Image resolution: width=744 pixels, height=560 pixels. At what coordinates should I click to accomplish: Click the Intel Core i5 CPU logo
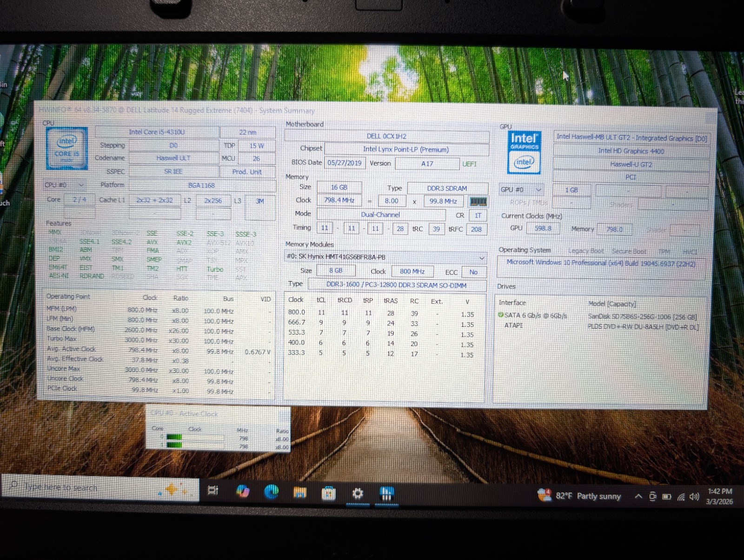pyautogui.click(x=67, y=148)
